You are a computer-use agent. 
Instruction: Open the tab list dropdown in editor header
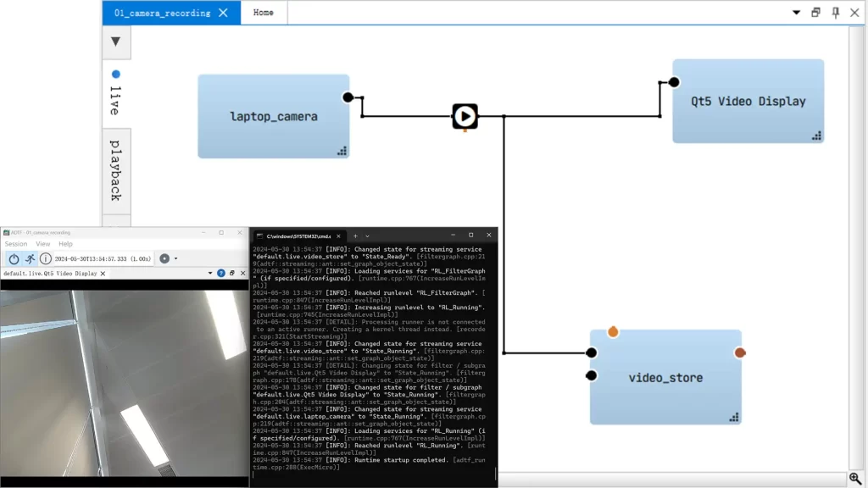pos(796,13)
